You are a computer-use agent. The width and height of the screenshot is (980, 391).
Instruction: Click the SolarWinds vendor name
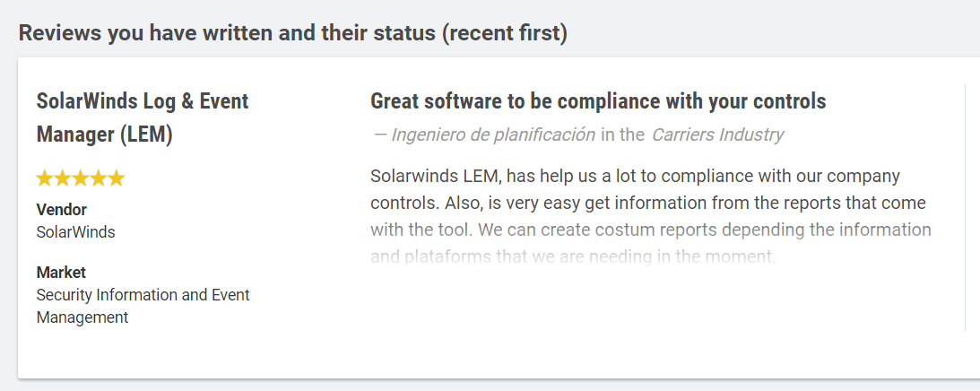pos(75,232)
